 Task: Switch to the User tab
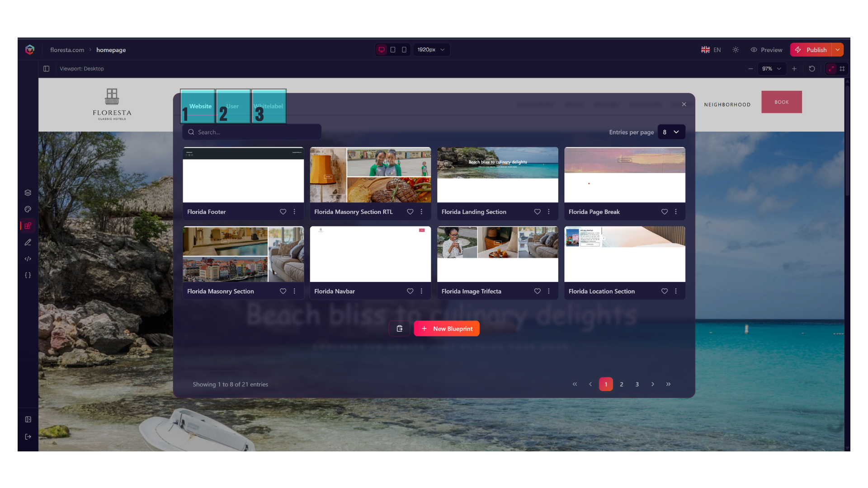tap(233, 106)
